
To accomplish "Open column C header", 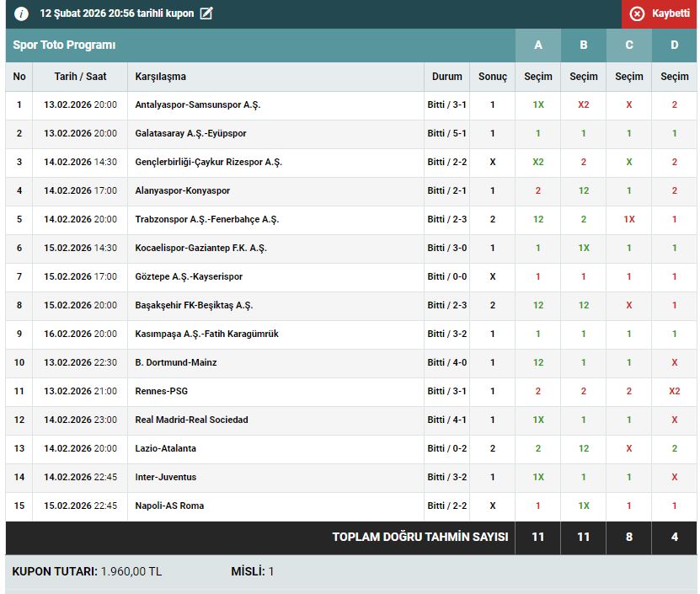I will point(629,45).
